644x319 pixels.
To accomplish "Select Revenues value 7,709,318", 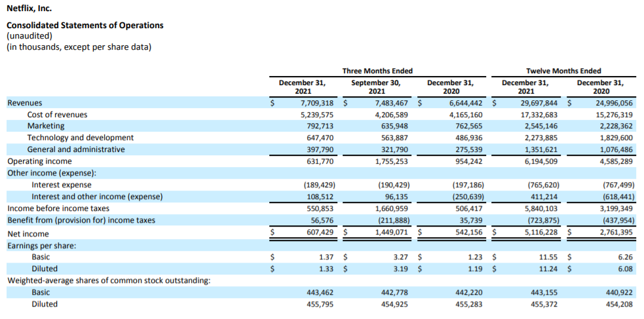I will point(318,103).
